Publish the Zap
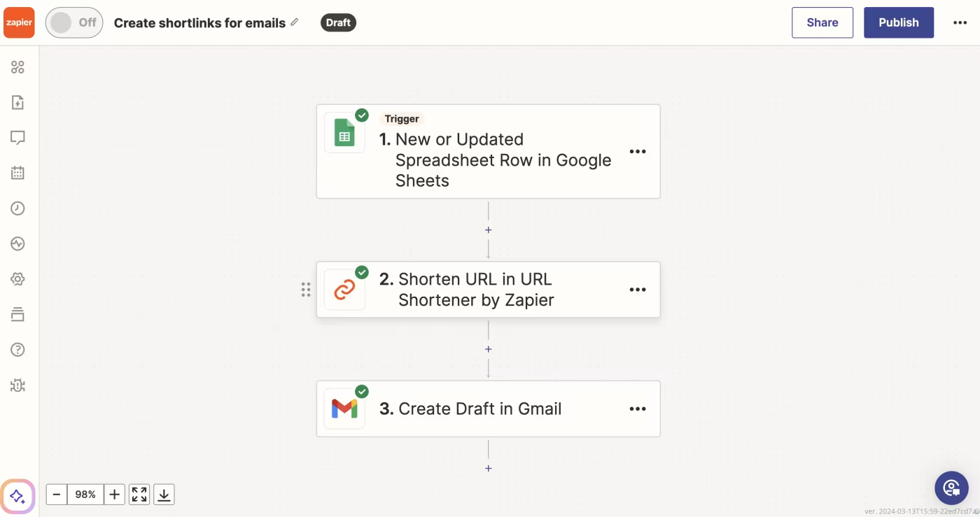The height and width of the screenshot is (517, 980). pyautogui.click(x=899, y=22)
